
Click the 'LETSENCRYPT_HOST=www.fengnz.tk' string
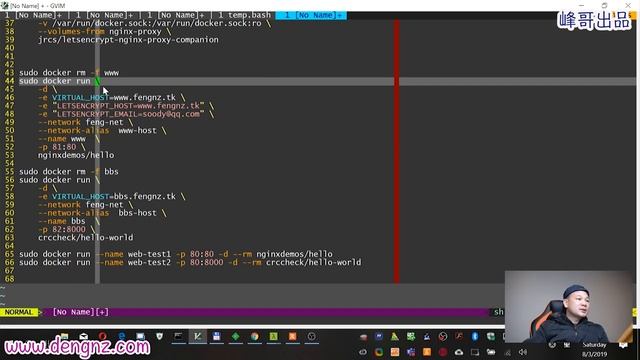[x=128, y=106]
